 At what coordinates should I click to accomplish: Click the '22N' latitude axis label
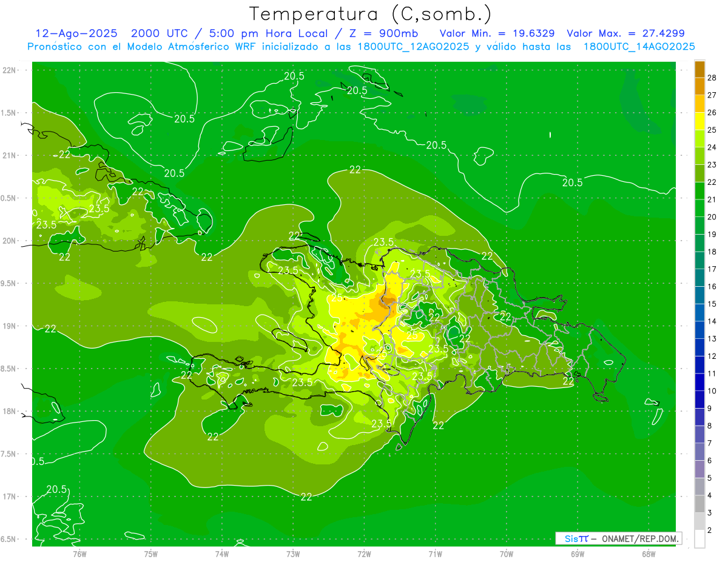(x=9, y=70)
